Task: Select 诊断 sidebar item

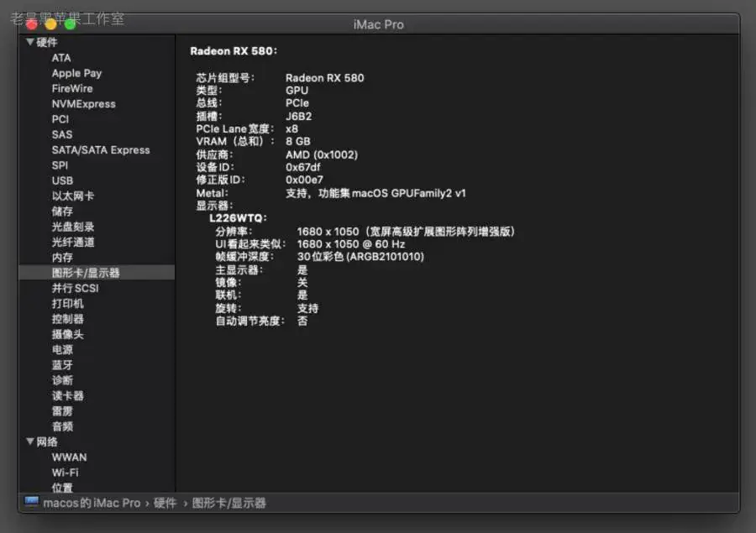Action: 62,380
